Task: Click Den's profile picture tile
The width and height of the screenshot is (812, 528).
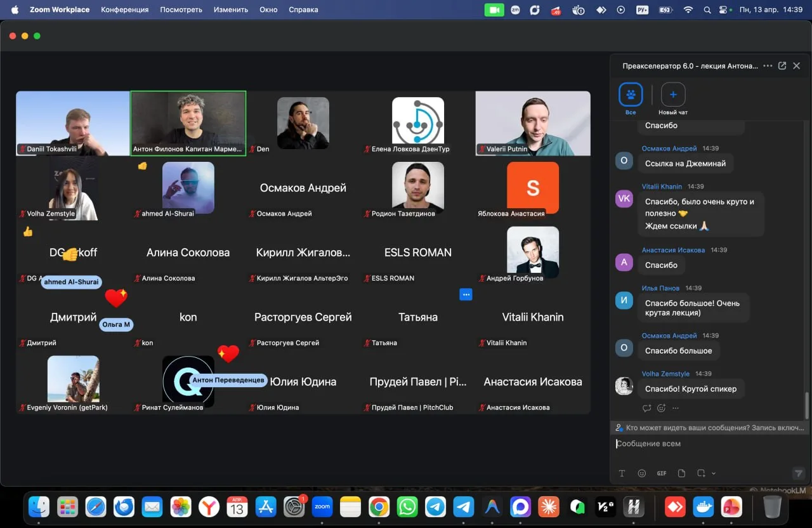Action: 303,123
